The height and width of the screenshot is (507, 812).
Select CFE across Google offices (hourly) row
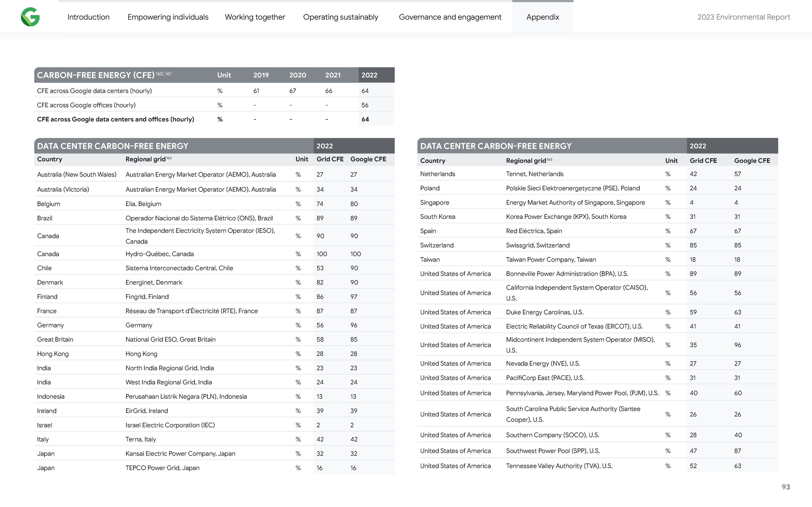tap(214, 105)
